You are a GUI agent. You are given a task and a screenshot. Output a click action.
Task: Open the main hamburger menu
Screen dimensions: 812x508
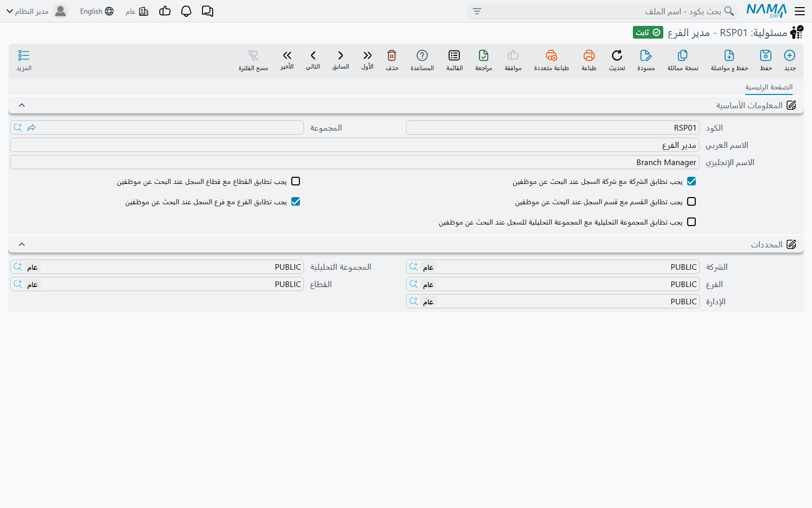800,11
